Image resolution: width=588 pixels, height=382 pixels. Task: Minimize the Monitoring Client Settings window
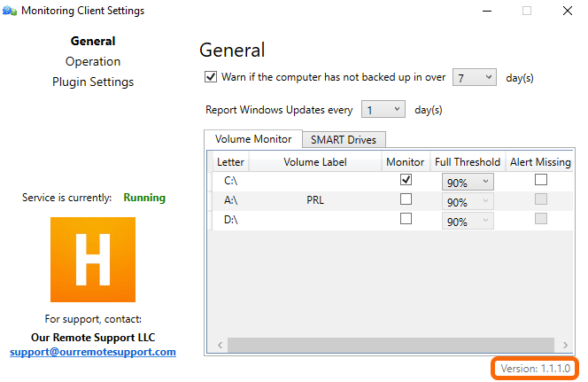(x=487, y=11)
